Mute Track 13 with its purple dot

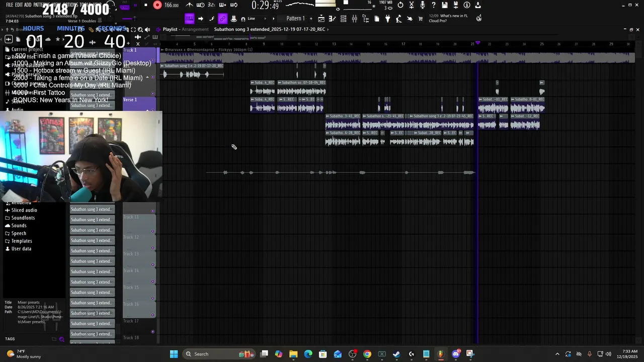click(153, 265)
